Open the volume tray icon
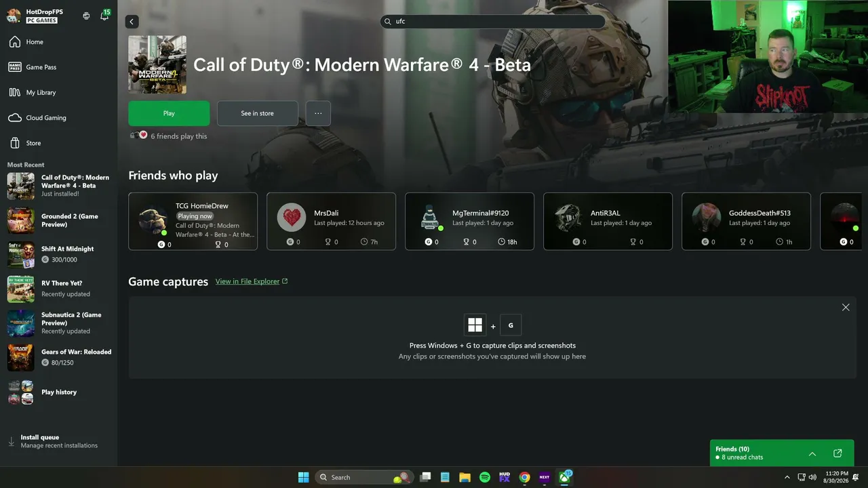Viewport: 868px width, 488px height. pyautogui.click(x=812, y=477)
